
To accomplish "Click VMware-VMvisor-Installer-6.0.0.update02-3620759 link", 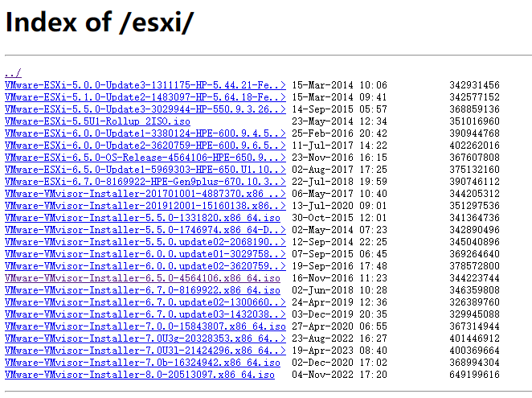I will pos(145,266).
